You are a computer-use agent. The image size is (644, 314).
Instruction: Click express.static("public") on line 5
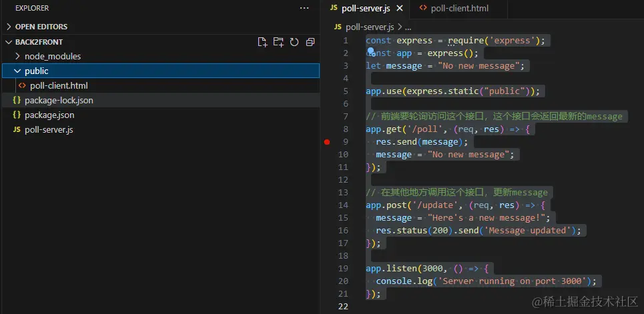coord(468,91)
